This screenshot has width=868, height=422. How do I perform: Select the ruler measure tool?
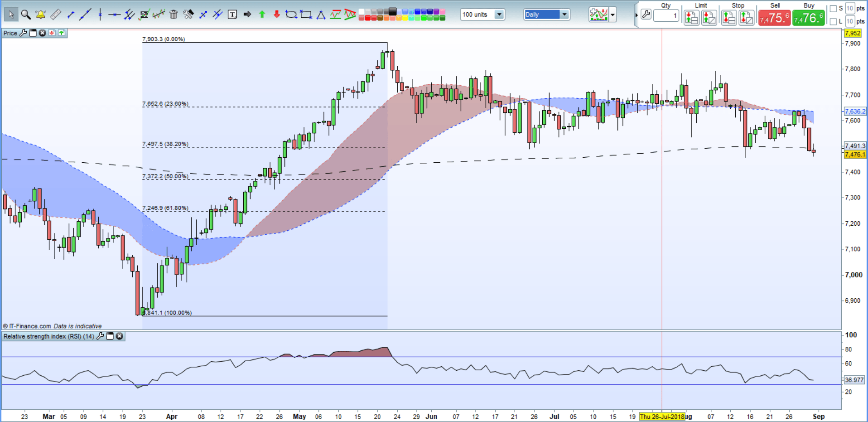coord(55,15)
